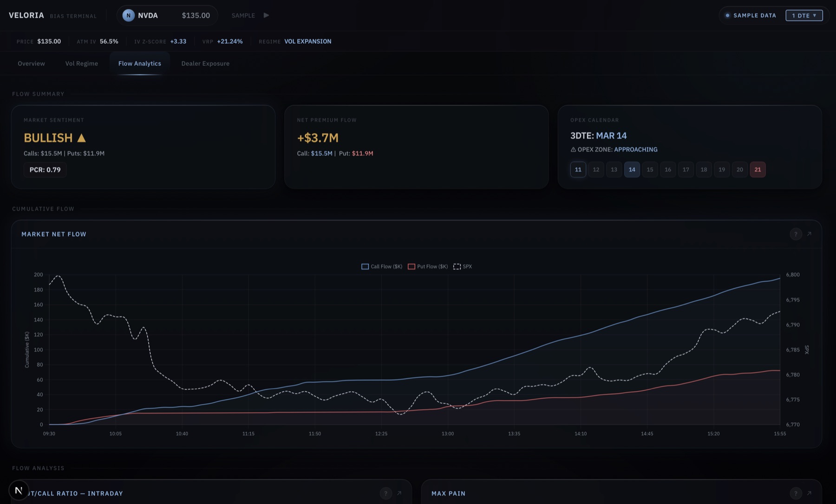The image size is (836, 504).
Task: Go to the Overview tab
Action: [31, 64]
